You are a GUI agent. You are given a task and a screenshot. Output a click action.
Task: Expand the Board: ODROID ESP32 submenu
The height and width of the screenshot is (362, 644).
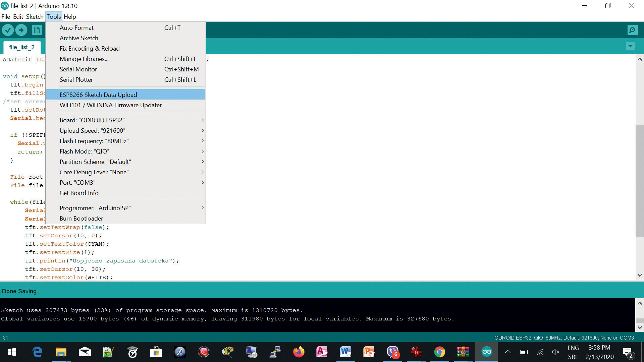[x=125, y=120]
